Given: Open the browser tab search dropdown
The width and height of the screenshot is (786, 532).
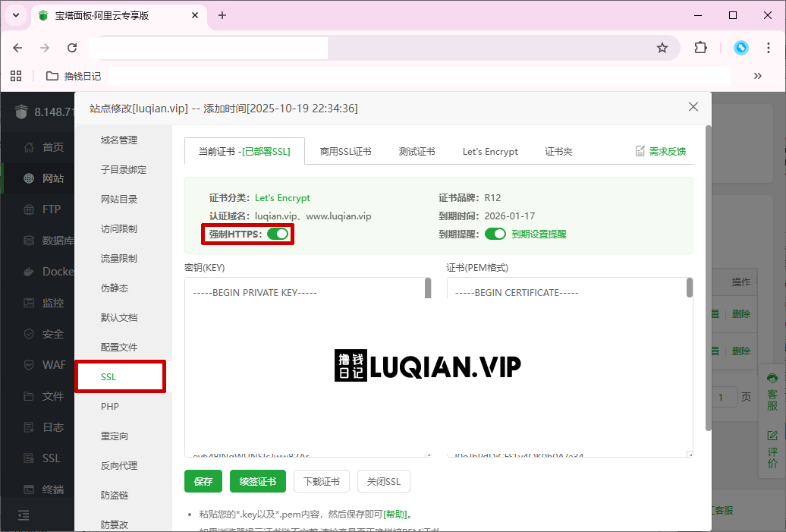Looking at the screenshot, I should 15,15.
